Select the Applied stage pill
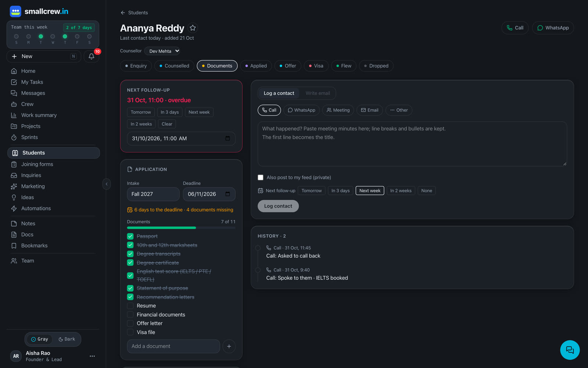The height and width of the screenshot is (368, 588). pos(256,66)
